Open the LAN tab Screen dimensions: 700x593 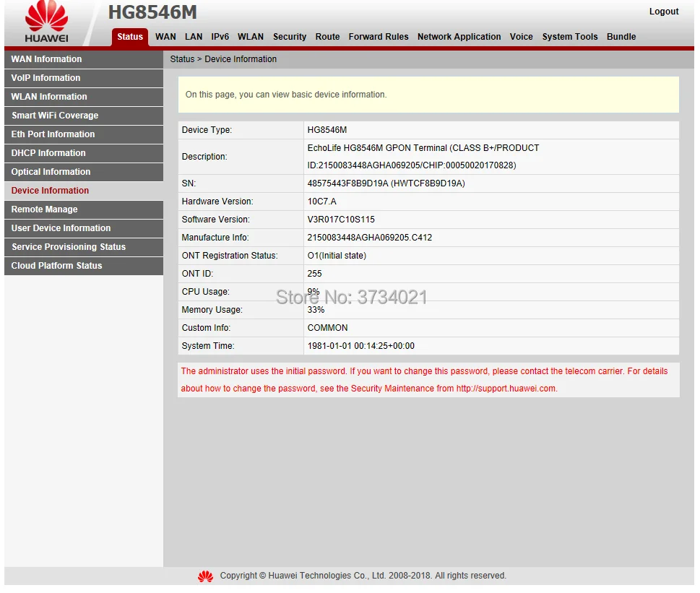tap(194, 37)
